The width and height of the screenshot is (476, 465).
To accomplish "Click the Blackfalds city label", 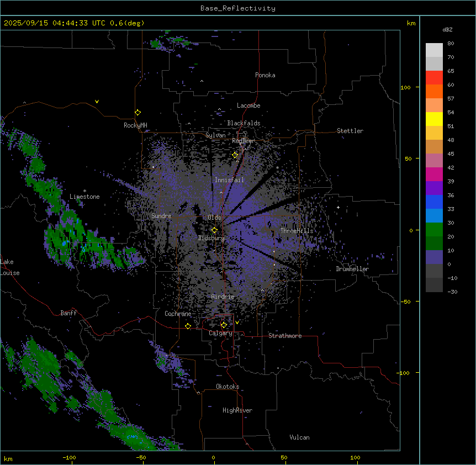I will coord(244,123).
